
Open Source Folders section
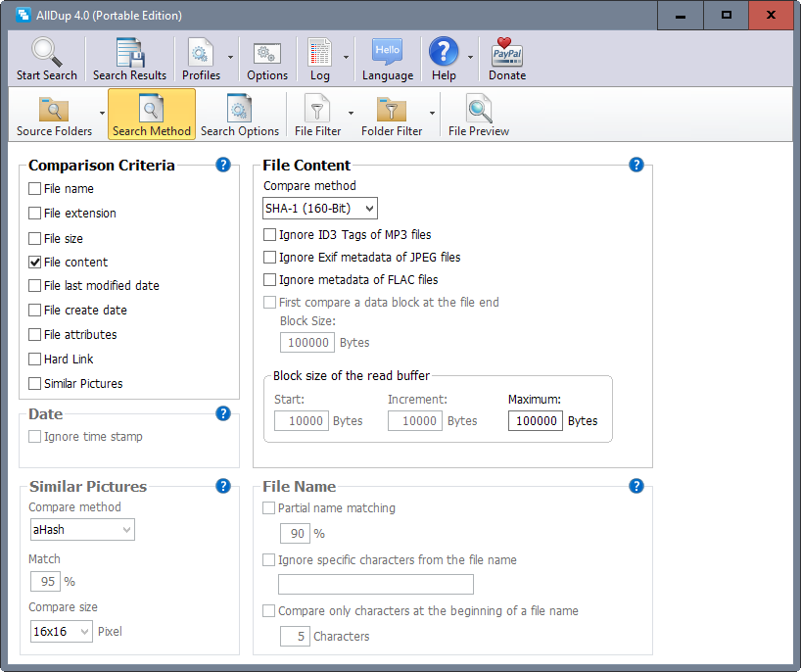(x=54, y=115)
